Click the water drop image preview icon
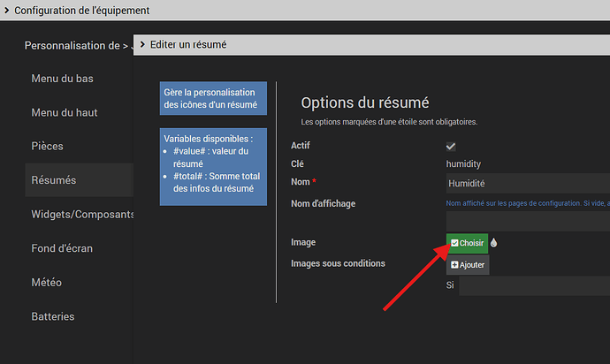 493,243
